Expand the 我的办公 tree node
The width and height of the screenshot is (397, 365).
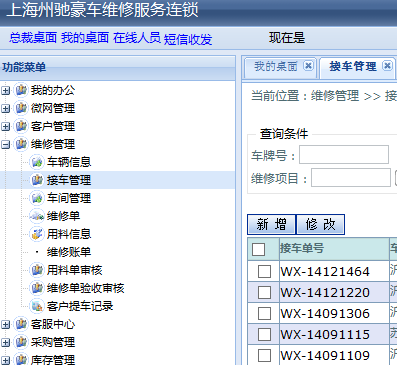tap(5, 90)
